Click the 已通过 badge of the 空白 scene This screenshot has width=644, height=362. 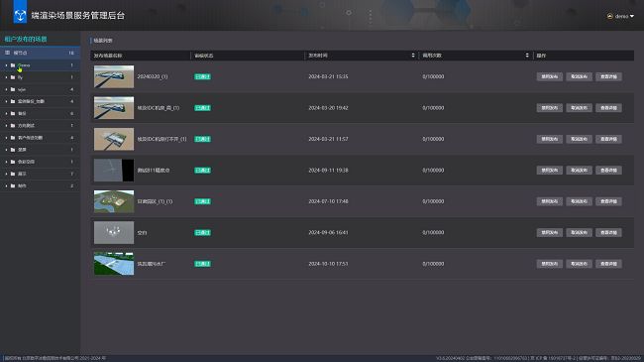(202, 232)
